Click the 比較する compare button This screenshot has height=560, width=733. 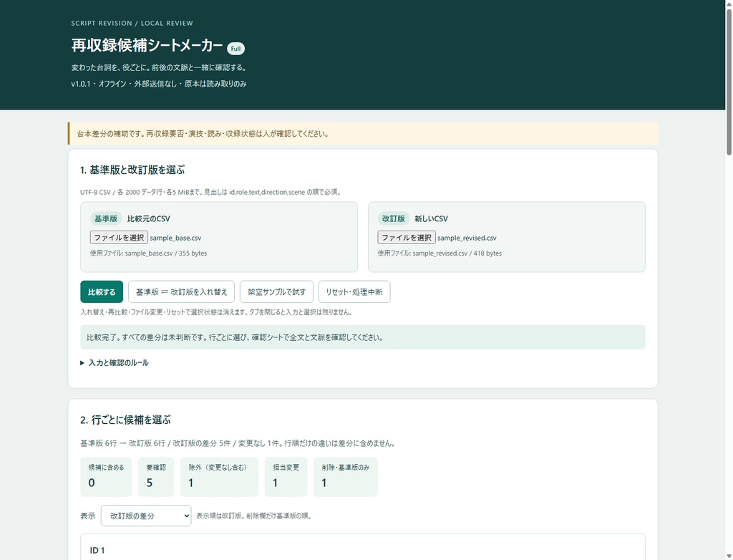(x=102, y=292)
